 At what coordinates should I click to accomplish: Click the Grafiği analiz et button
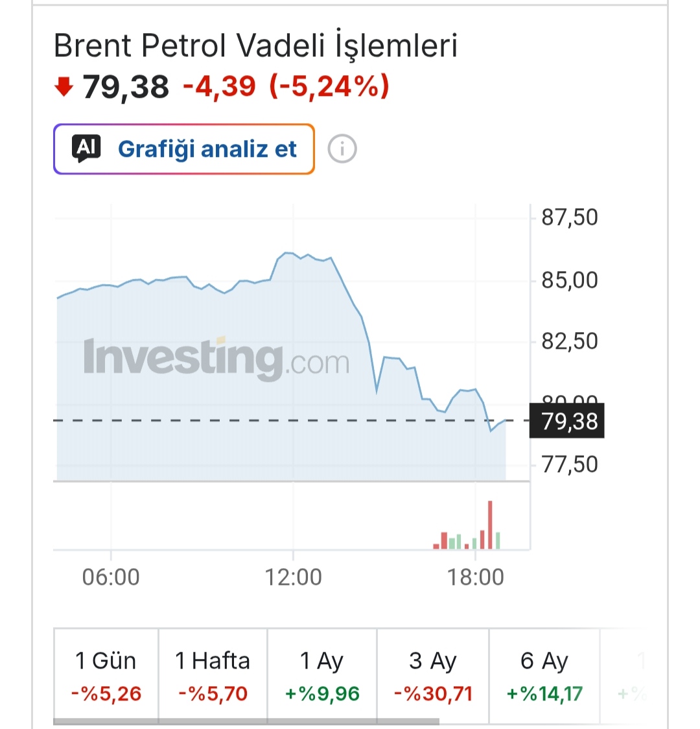click(184, 149)
